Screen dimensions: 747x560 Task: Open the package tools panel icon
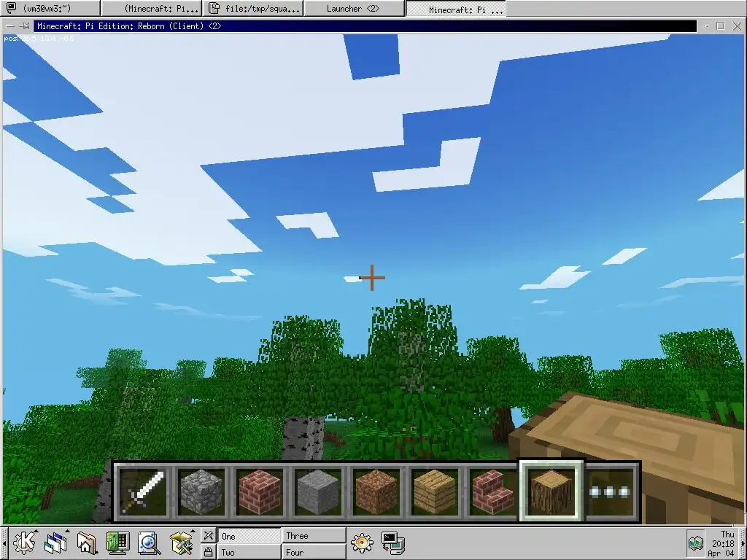coord(182,542)
